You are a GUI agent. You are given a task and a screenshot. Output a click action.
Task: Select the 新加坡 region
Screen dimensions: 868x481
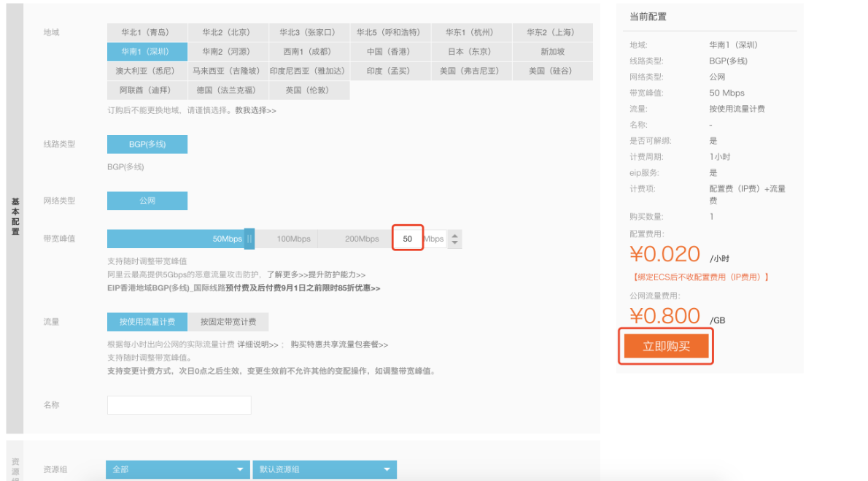[552, 51]
